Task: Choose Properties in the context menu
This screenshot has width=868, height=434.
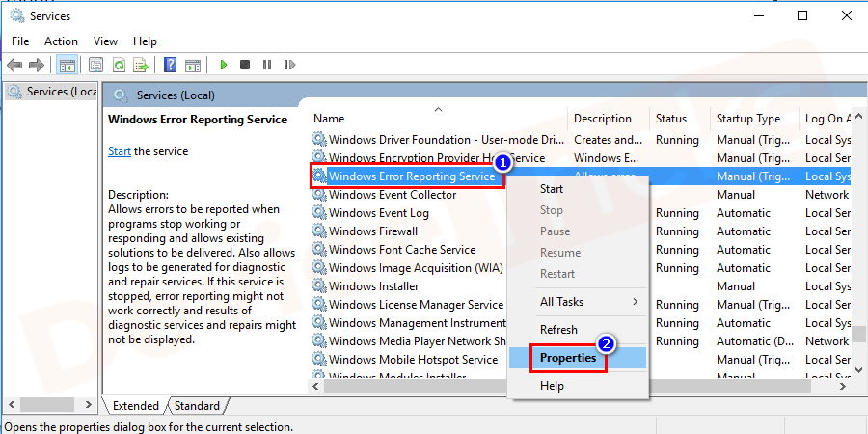Action: (578, 358)
